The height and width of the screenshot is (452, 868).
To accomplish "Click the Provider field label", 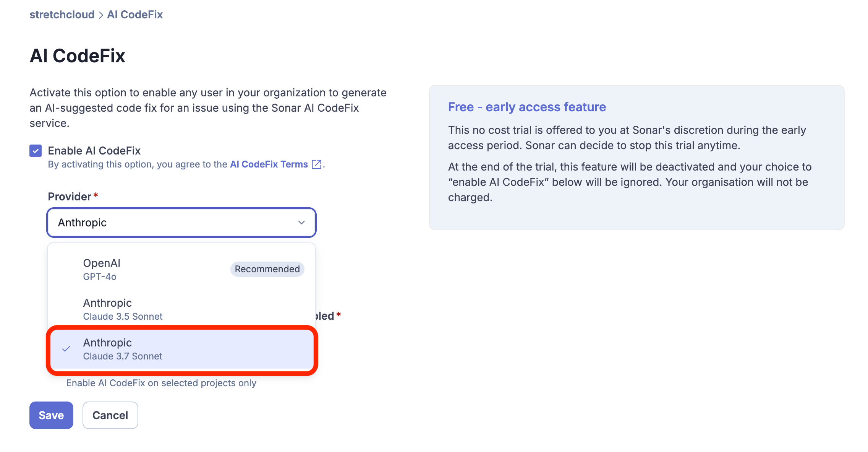I will click(70, 197).
